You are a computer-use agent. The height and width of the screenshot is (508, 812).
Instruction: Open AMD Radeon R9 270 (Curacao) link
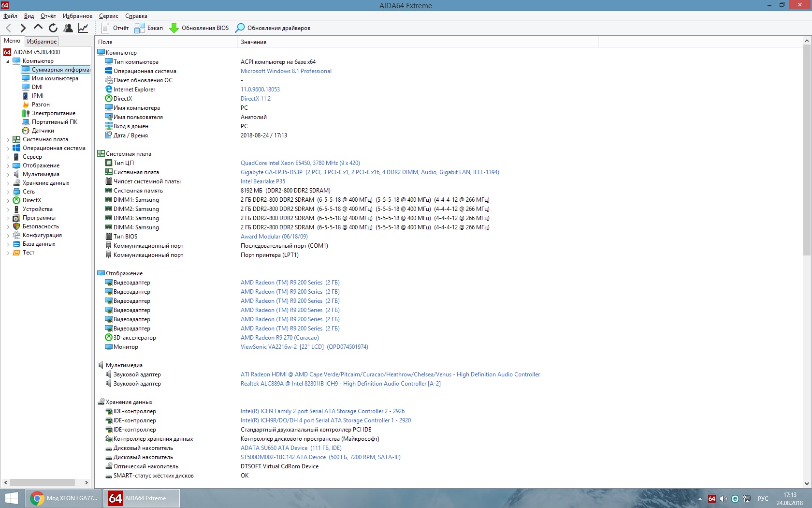(x=280, y=338)
